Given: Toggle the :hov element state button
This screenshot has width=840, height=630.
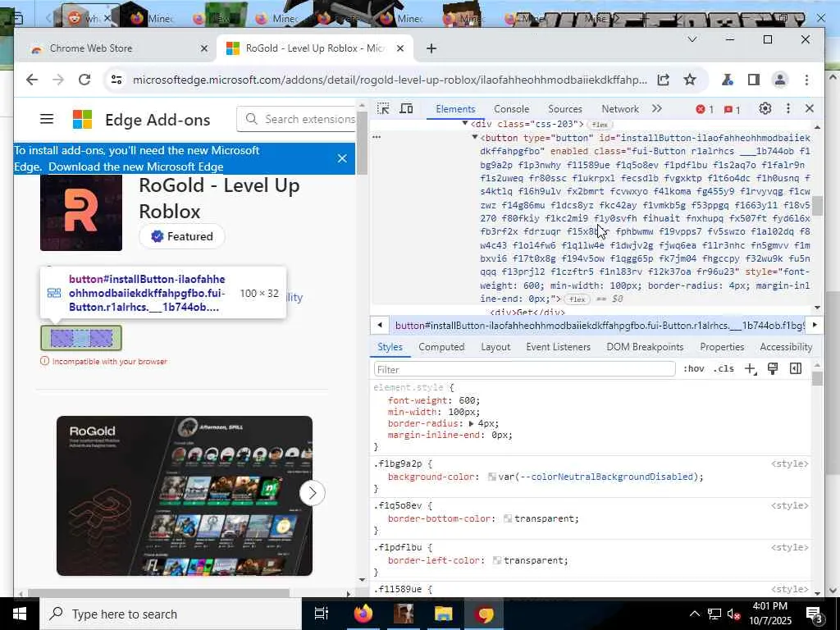Looking at the screenshot, I should [693, 368].
